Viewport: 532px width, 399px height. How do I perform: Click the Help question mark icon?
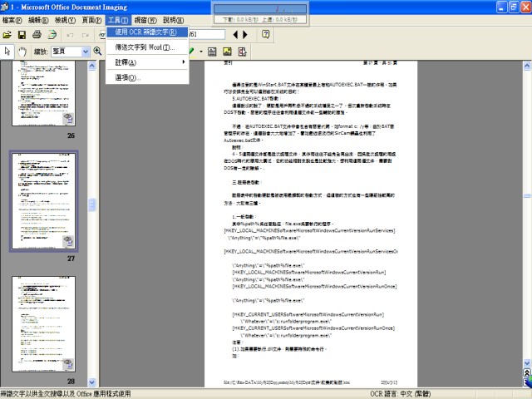tap(266, 34)
